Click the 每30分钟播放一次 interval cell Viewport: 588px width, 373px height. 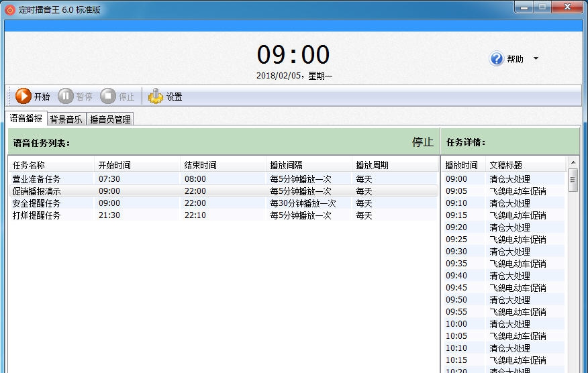point(303,203)
